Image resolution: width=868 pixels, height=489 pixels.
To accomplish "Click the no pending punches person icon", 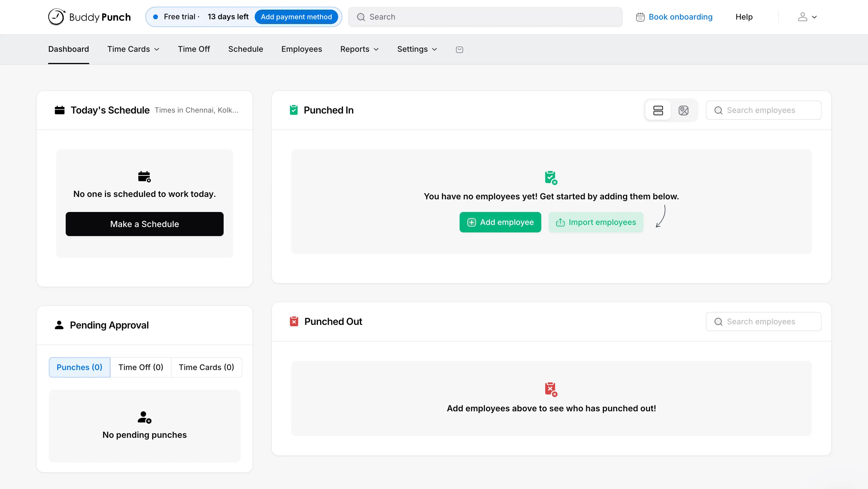I will tap(145, 417).
